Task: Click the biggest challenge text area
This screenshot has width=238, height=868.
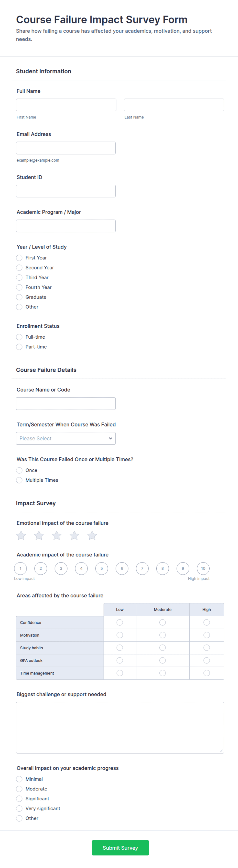Action: (120, 728)
